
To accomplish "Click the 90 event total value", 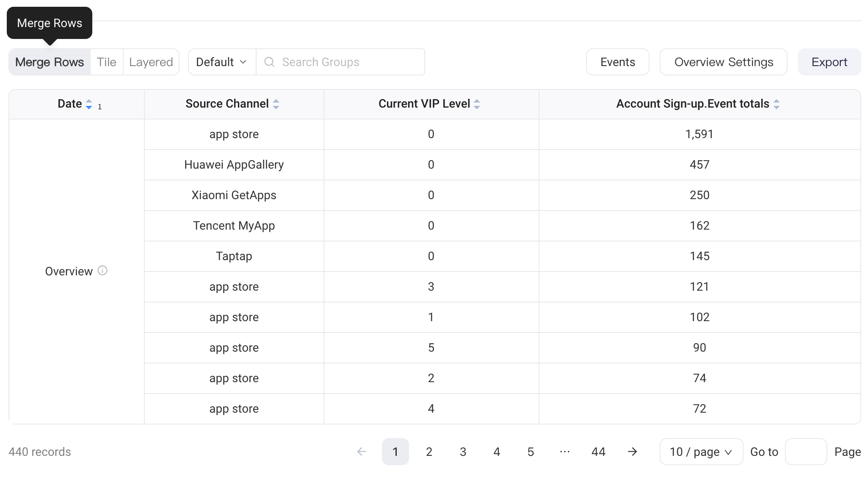I will (x=699, y=348).
